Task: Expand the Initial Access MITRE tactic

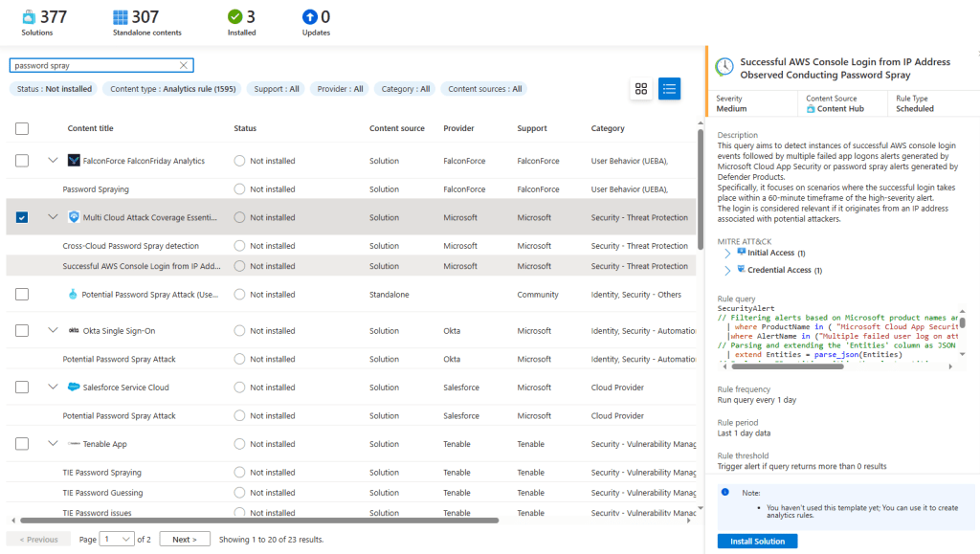Action: coord(727,254)
